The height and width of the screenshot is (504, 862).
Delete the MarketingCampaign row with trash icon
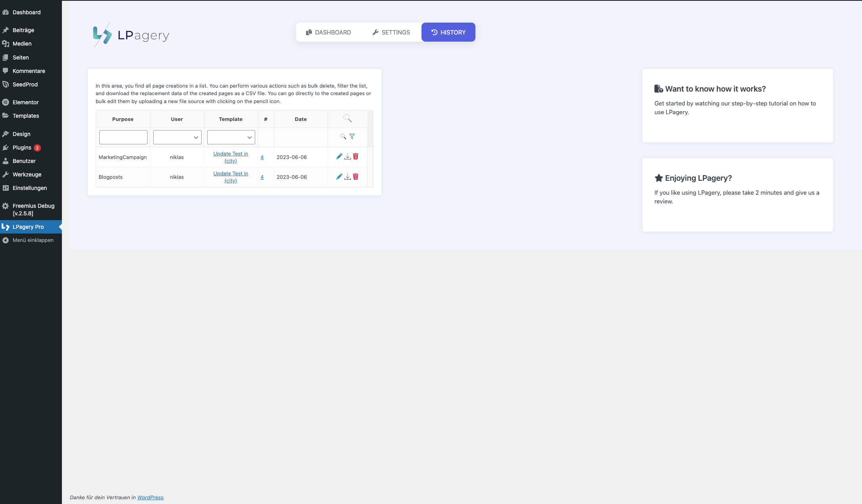coord(356,157)
